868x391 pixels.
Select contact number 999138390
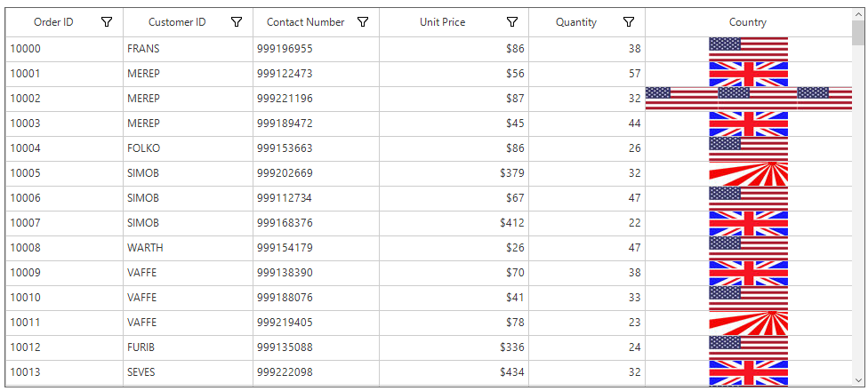click(x=316, y=273)
